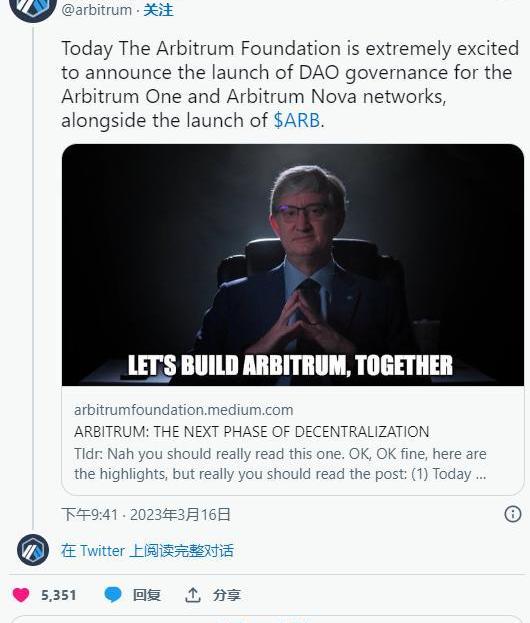Click the LET'S BUILD ARBITRUM, TOGETHER caption
The image size is (530, 623).
[x=290, y=365]
